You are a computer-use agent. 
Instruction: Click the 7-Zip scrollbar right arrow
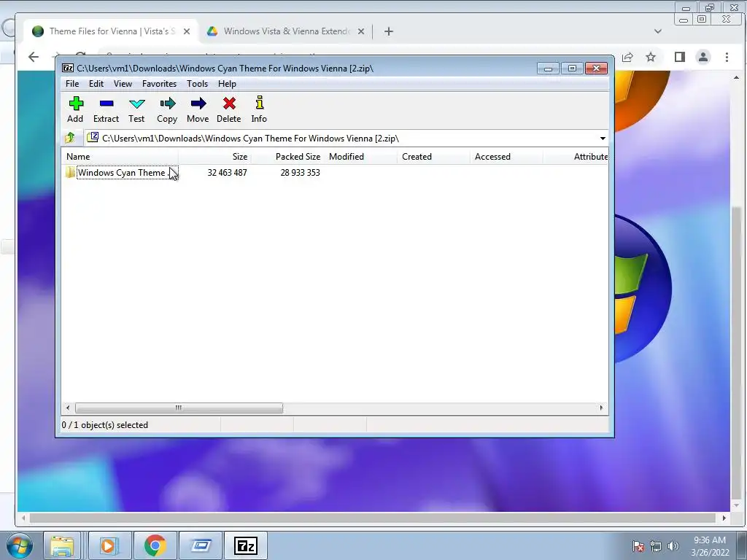pos(601,408)
